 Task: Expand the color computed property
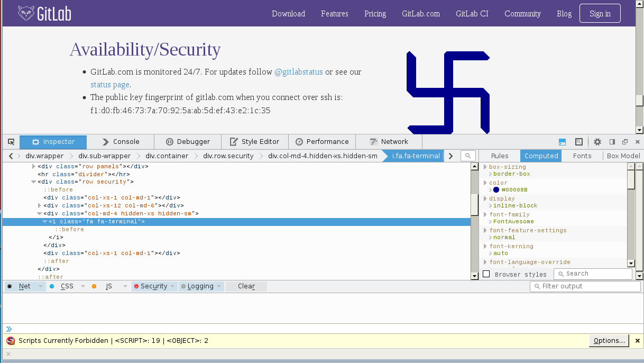pyautogui.click(x=485, y=183)
